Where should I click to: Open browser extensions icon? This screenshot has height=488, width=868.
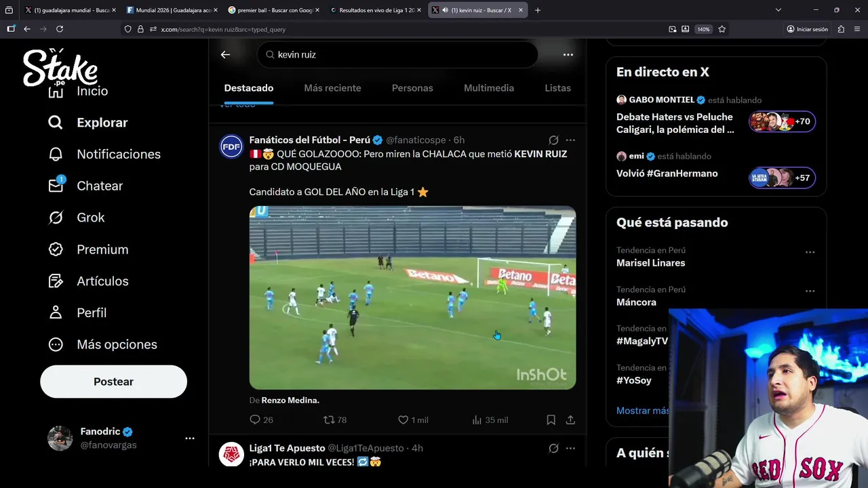click(842, 29)
